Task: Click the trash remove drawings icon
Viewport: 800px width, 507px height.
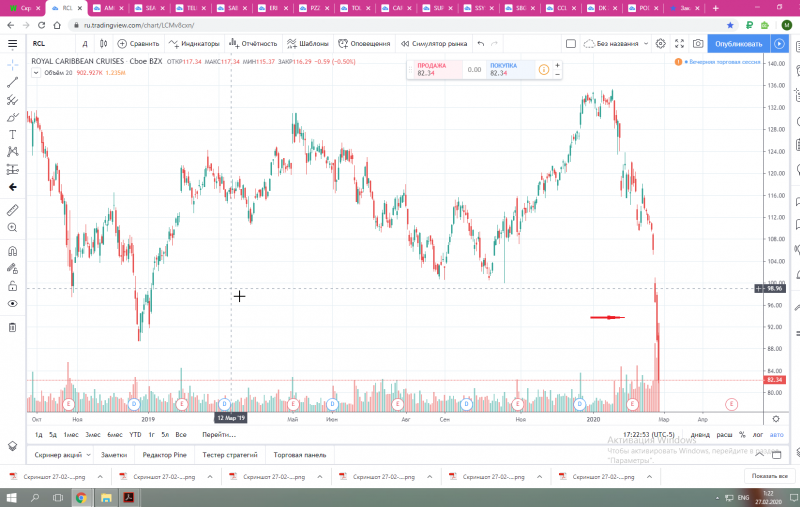Action: tap(12, 327)
